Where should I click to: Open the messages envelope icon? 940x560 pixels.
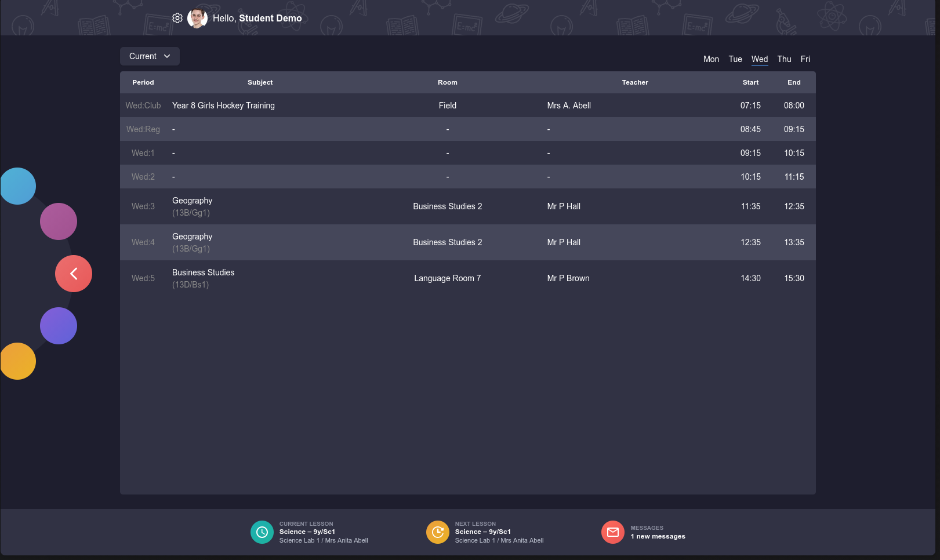pyautogui.click(x=613, y=532)
